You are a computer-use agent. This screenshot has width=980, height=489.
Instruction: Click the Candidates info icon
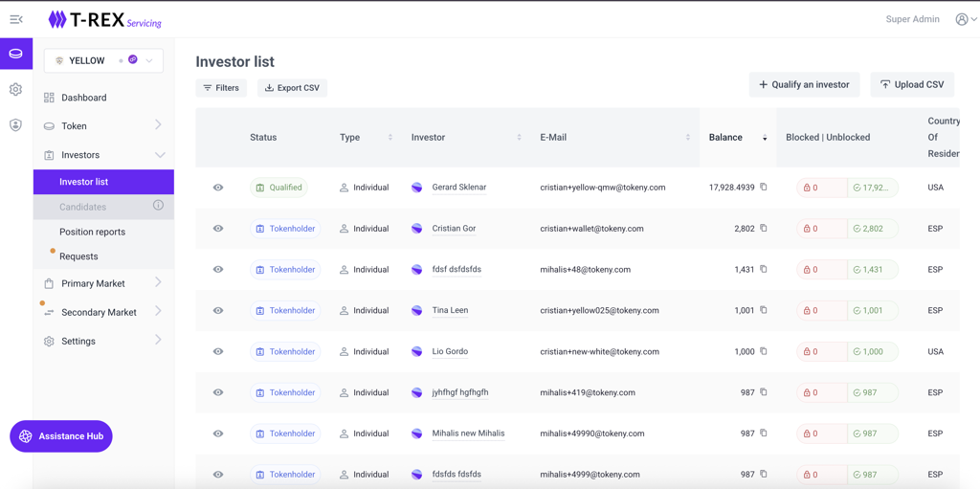pos(158,206)
